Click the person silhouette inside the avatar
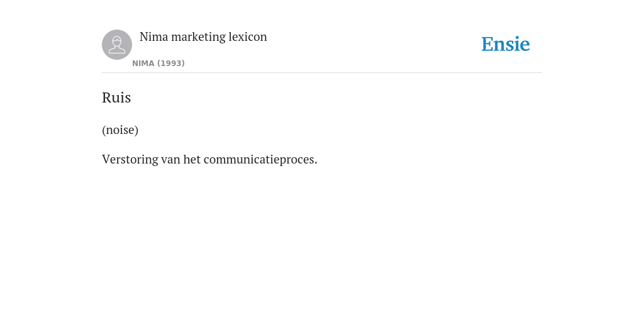Screen dimensions: 644x322 click(x=117, y=45)
